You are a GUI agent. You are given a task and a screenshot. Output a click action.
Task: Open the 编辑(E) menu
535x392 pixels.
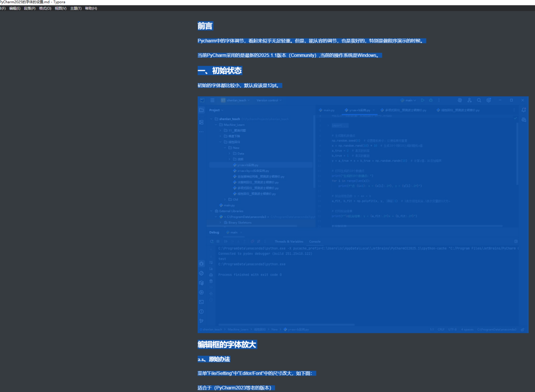coord(15,8)
